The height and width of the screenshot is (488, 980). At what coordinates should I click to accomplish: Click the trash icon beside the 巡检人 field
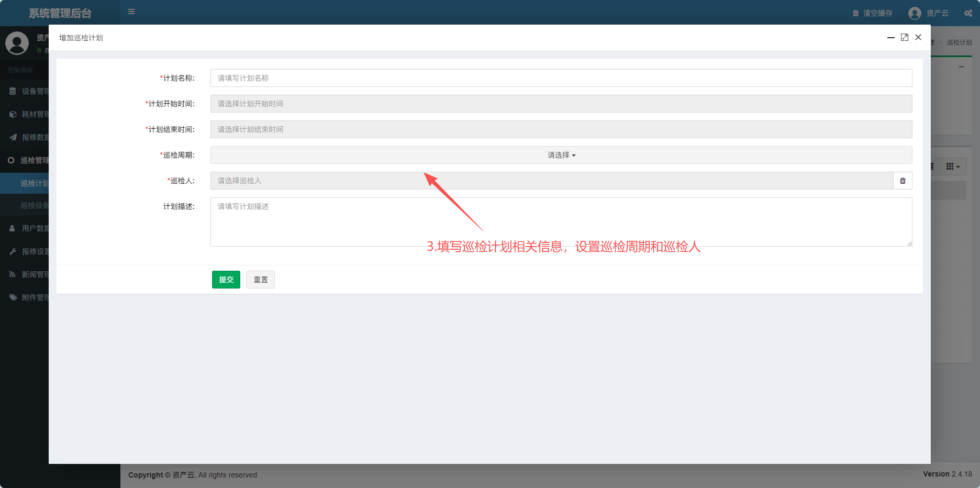[903, 181]
